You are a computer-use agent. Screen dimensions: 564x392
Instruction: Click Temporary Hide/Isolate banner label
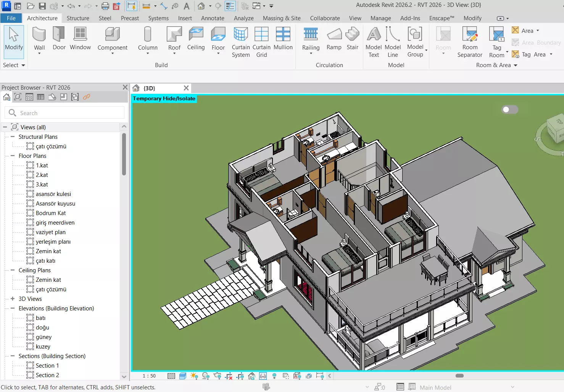pyautogui.click(x=164, y=98)
